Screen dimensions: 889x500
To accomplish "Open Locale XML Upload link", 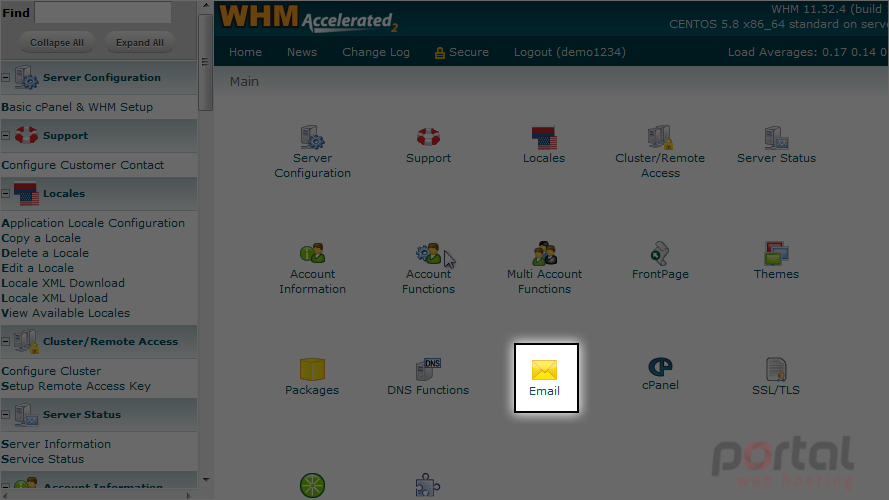I will click(54, 298).
